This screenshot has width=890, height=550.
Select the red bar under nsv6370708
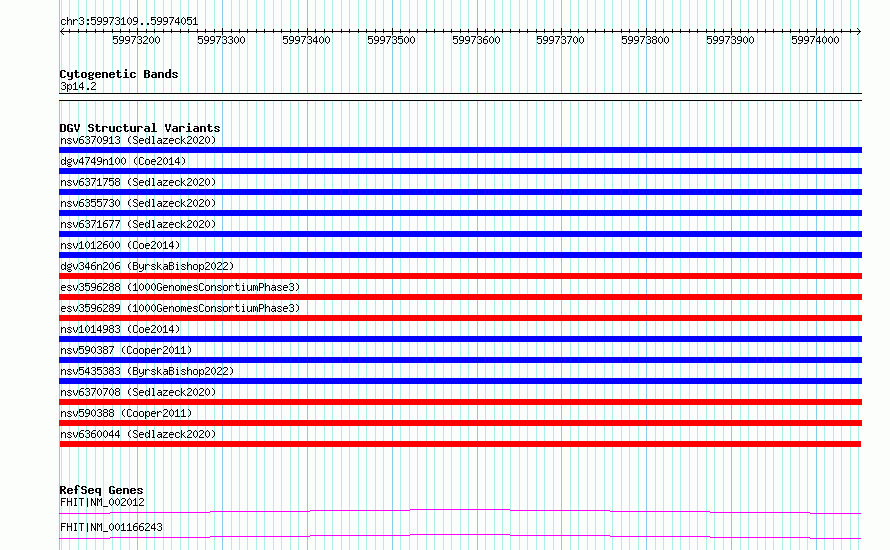click(460, 402)
